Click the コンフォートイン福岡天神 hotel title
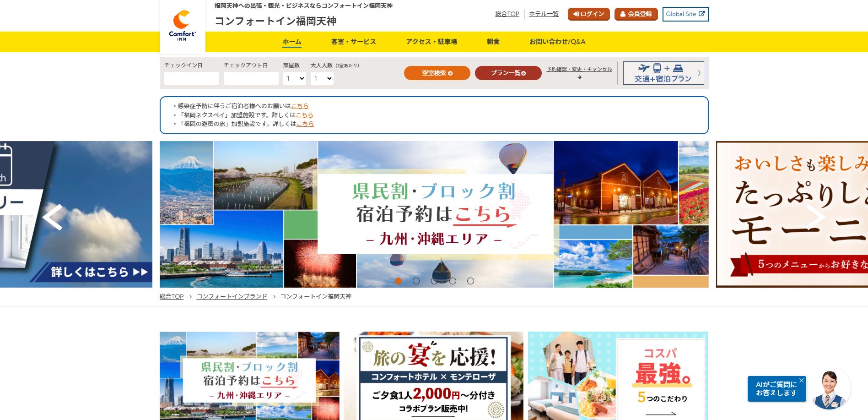Viewport: 868px width, 420px height. coord(275,21)
